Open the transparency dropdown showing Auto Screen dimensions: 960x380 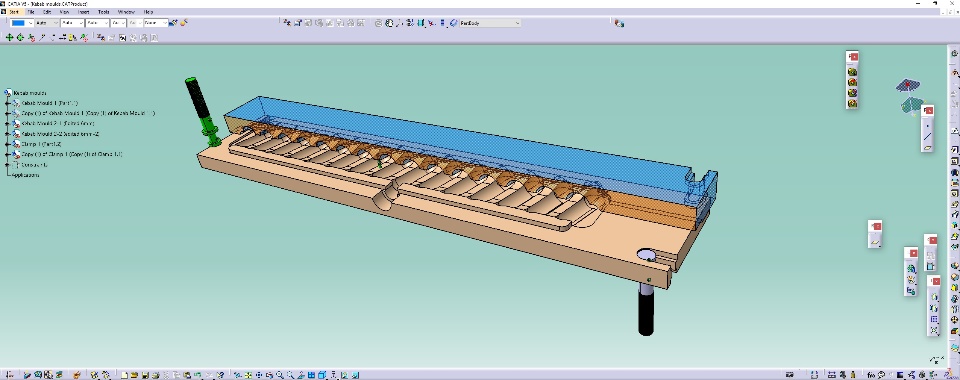[47, 23]
